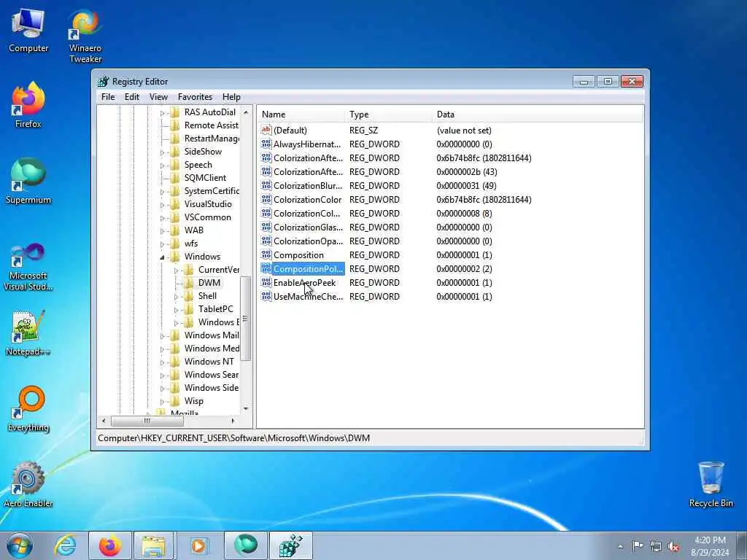Sort by the Data column header
Screen dimensions: 747x560
pos(538,114)
